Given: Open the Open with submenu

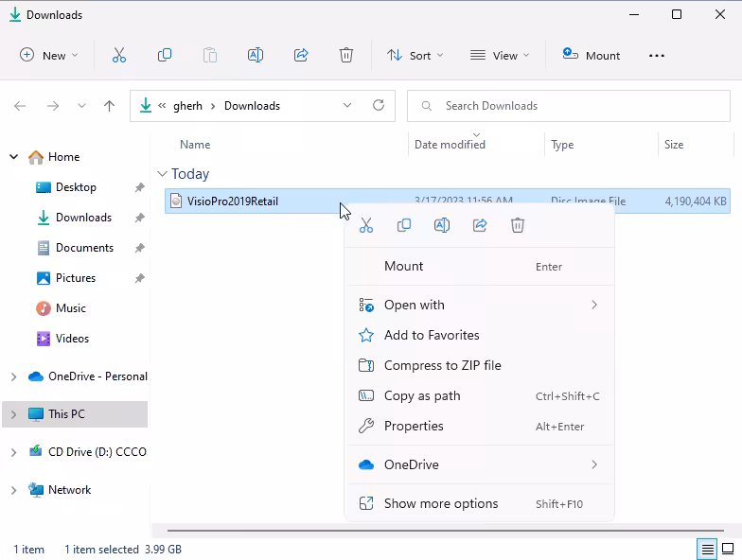Looking at the screenshot, I should click(481, 305).
